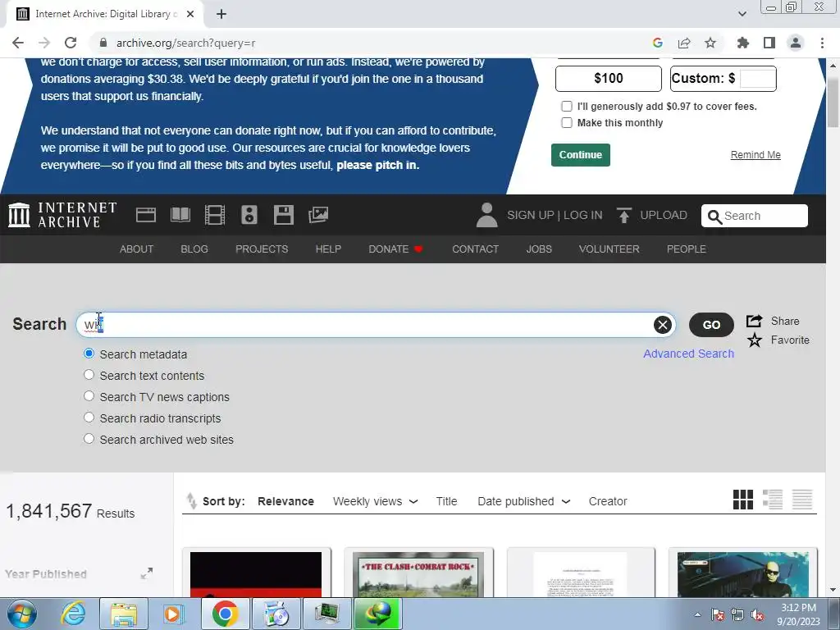Viewport: 840px width, 630px height.
Task: Open Windows Start menu
Action: pos(21,614)
